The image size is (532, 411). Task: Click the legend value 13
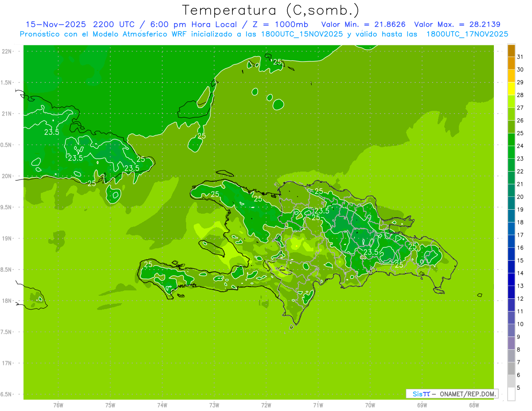tap(520, 286)
